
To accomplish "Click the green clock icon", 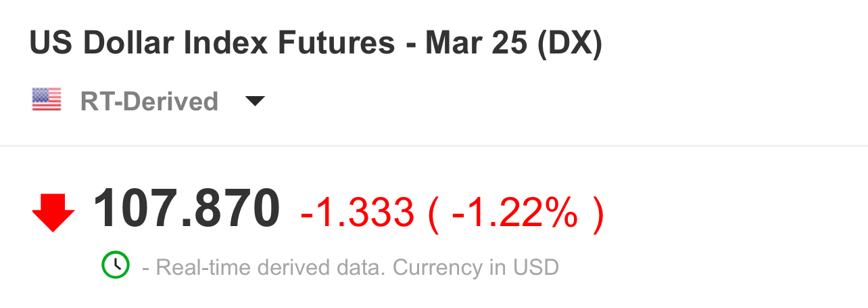I will [x=115, y=265].
